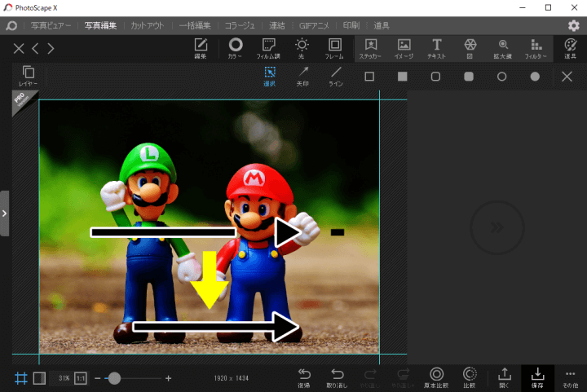Select the filled circle shape
587x392 pixels.
535,77
